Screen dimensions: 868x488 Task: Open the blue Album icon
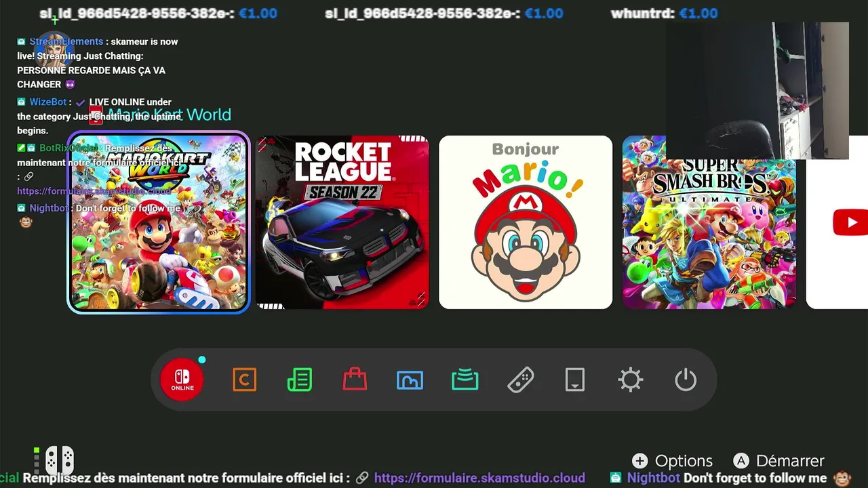[410, 380]
